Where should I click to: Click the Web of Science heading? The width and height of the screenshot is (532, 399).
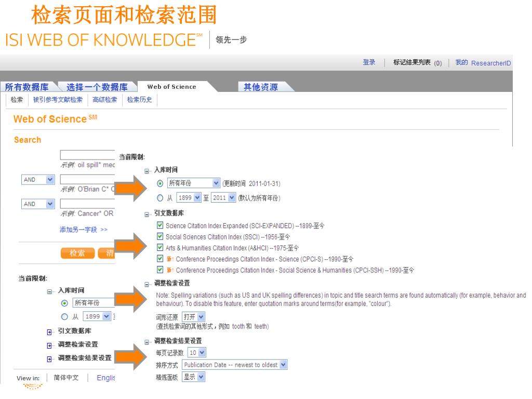pos(55,119)
